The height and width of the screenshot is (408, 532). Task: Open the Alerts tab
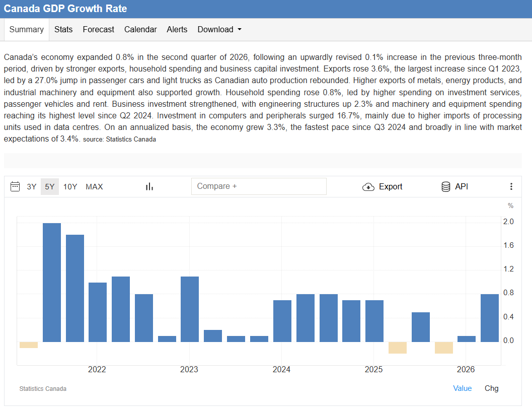(x=177, y=30)
